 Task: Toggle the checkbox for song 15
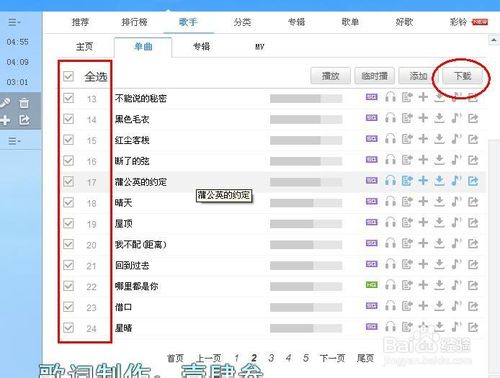68,140
